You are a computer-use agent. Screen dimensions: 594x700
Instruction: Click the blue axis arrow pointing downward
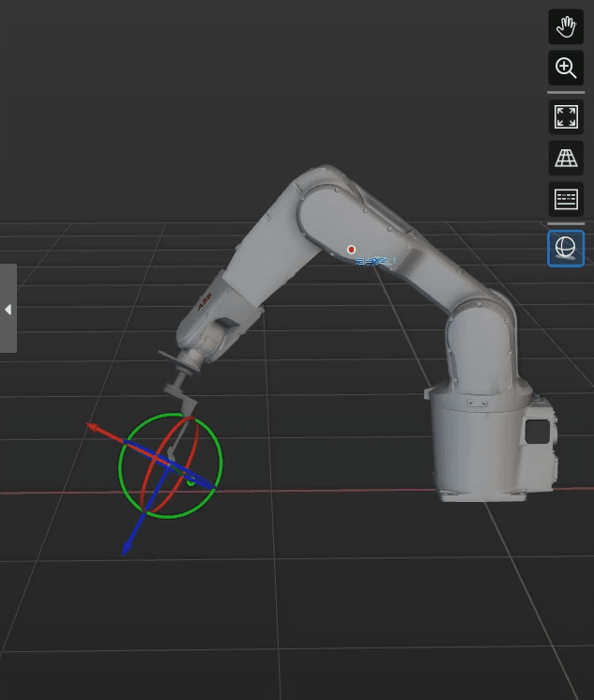pyautogui.click(x=127, y=548)
